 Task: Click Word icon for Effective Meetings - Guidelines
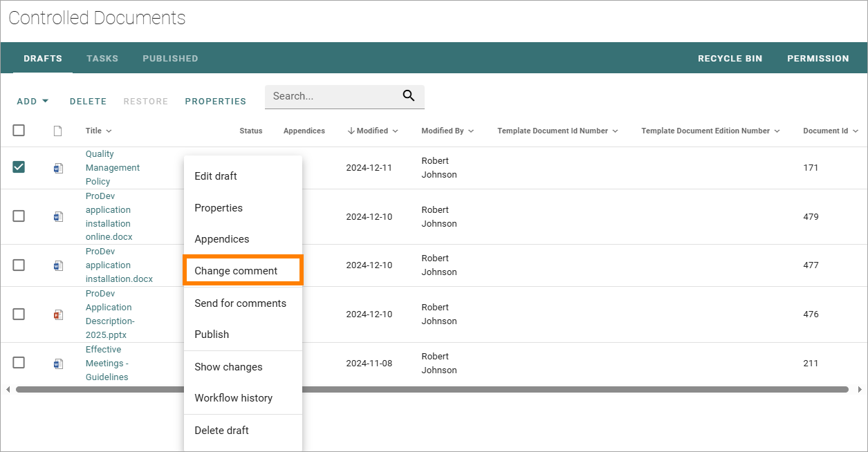click(58, 364)
